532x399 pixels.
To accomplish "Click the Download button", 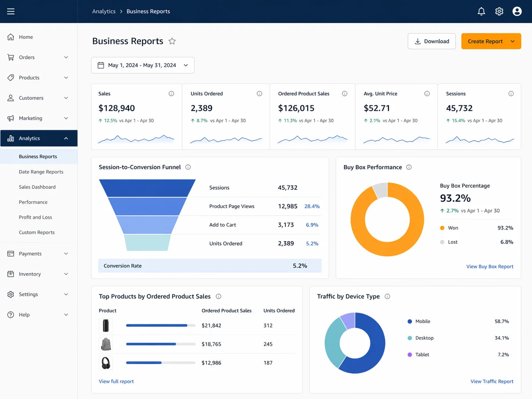I will [432, 41].
